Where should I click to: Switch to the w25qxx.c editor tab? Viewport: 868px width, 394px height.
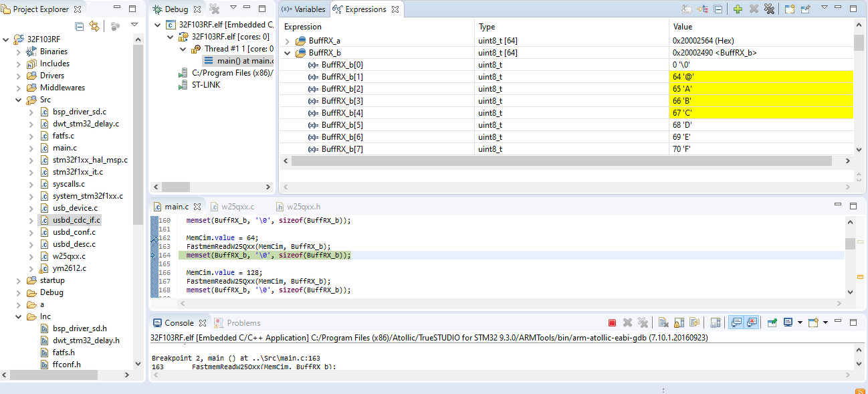[x=231, y=207]
